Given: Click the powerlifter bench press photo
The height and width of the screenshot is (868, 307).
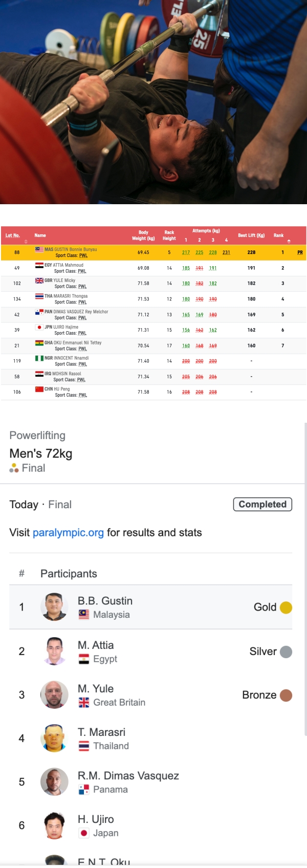Looking at the screenshot, I should pyautogui.click(x=153, y=102).
